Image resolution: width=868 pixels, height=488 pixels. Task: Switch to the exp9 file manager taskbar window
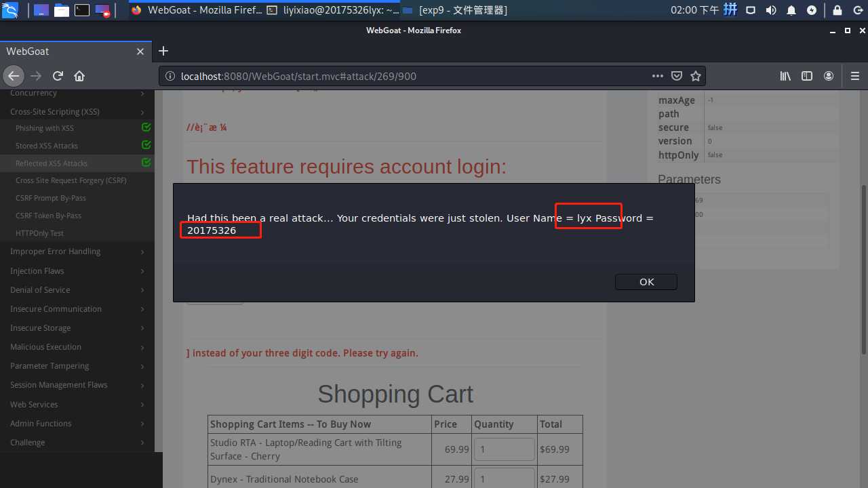454,10
